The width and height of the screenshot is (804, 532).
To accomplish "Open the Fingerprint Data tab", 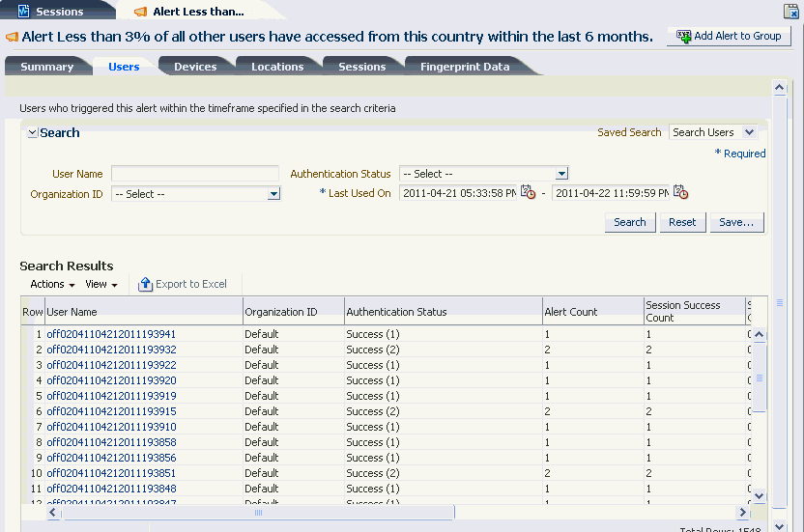I will pyautogui.click(x=465, y=67).
